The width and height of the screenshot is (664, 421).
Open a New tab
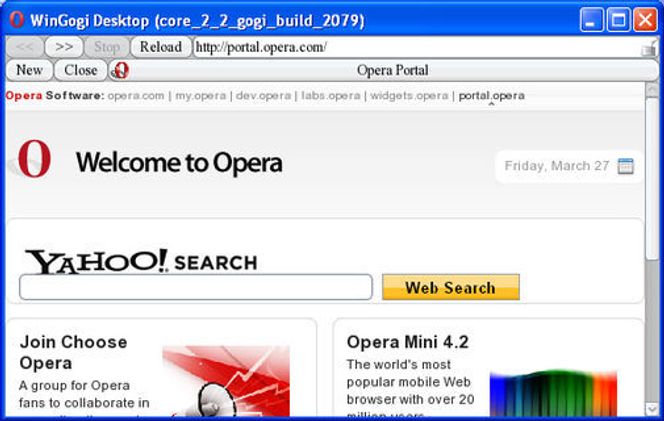[29, 70]
